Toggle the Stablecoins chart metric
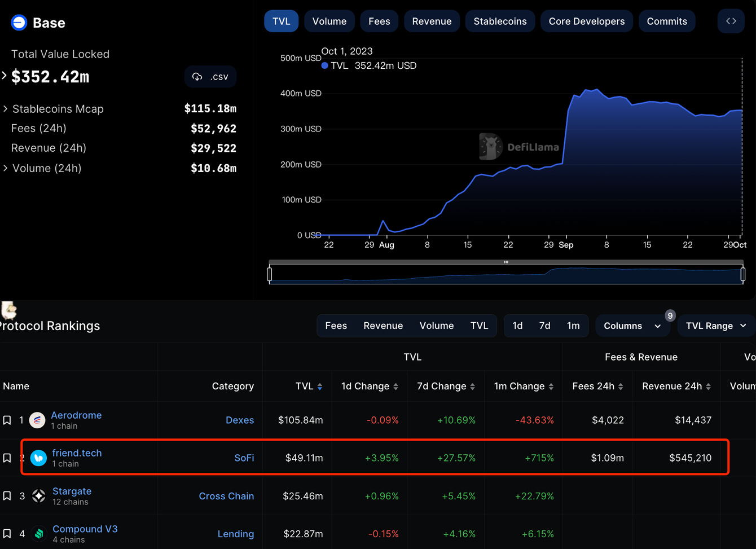 coord(500,21)
